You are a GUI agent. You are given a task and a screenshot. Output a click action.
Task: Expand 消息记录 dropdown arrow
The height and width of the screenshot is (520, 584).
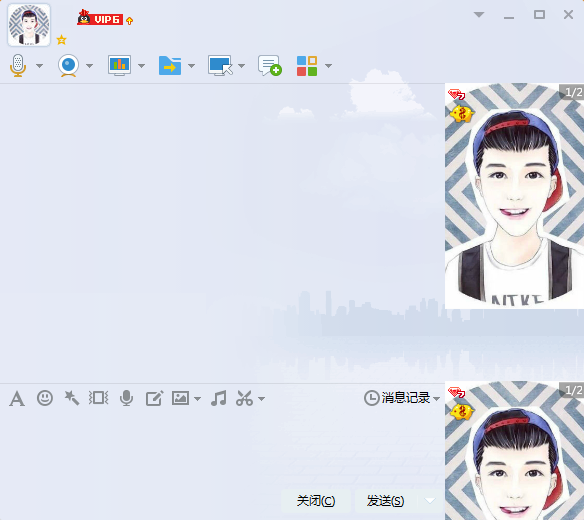(437, 399)
